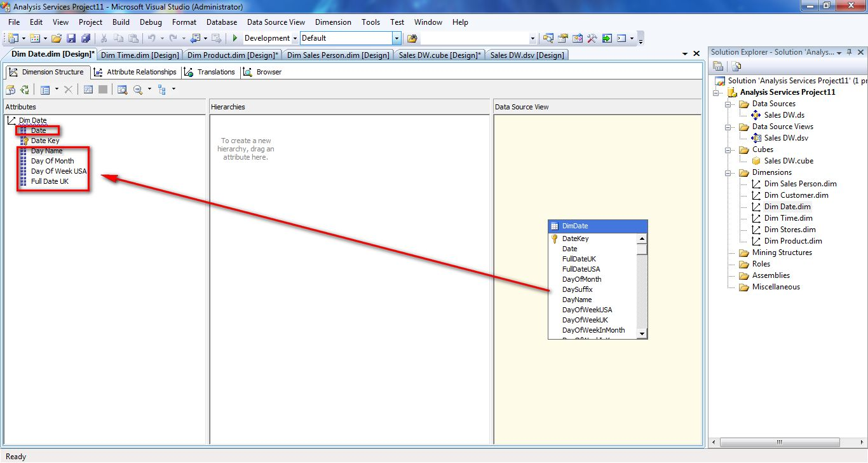Switch to the Dim Product.dim design tab
868x463 pixels.
233,55
